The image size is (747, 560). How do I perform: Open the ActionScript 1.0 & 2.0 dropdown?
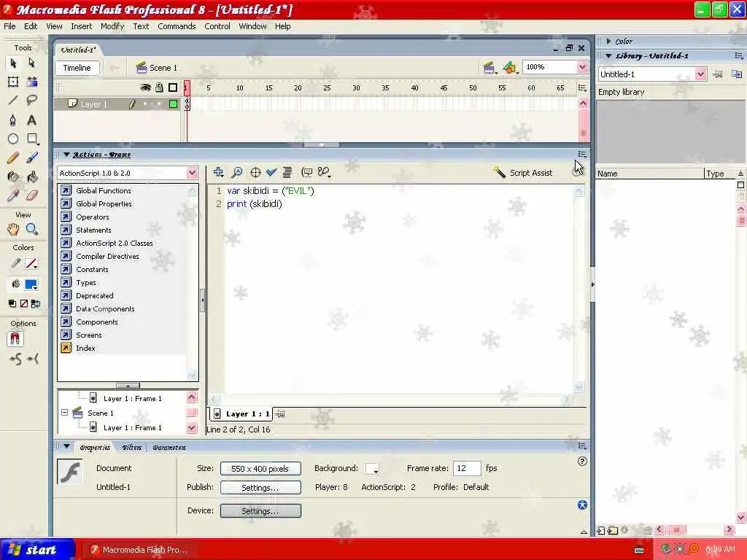click(x=192, y=173)
